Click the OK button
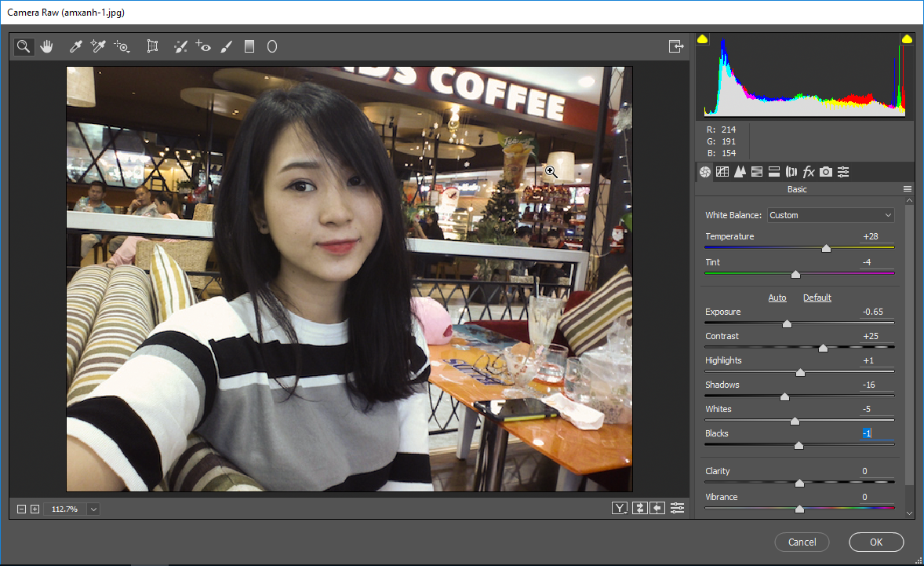The width and height of the screenshot is (924, 566). (876, 542)
